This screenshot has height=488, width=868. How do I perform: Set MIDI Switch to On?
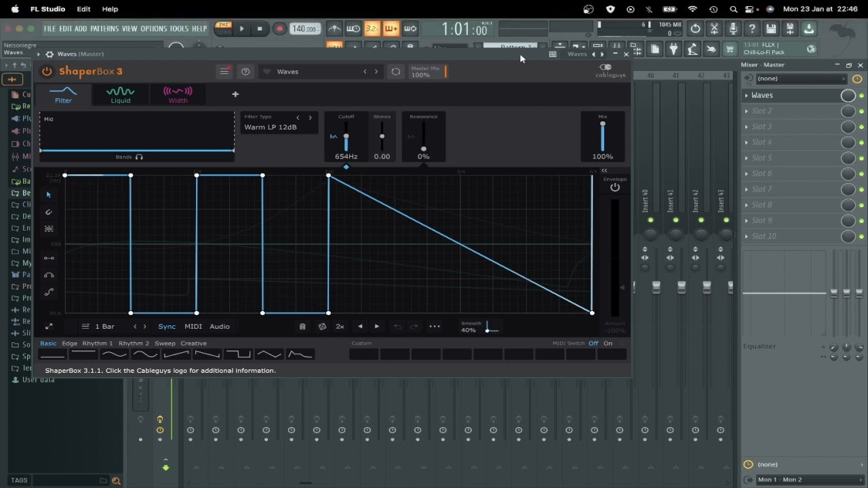608,344
